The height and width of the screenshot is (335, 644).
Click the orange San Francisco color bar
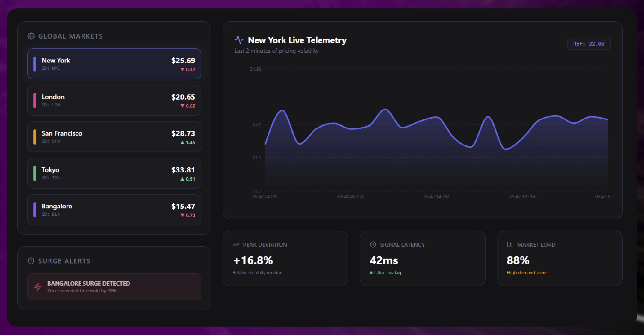pos(35,137)
